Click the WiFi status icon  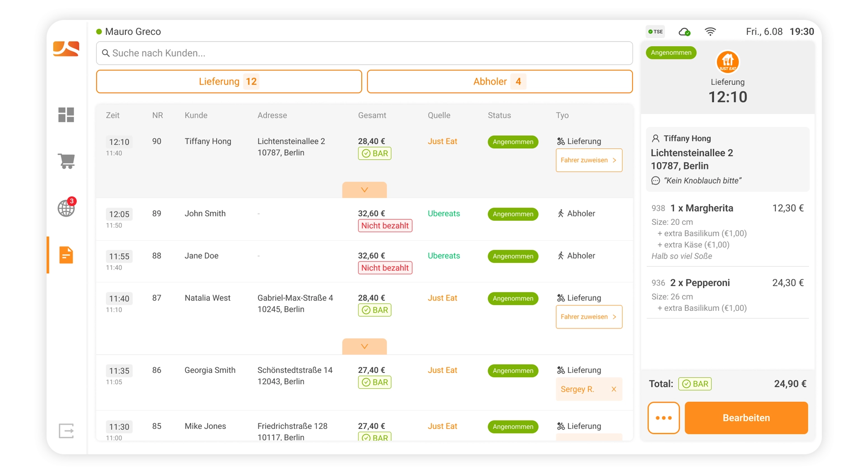710,32
